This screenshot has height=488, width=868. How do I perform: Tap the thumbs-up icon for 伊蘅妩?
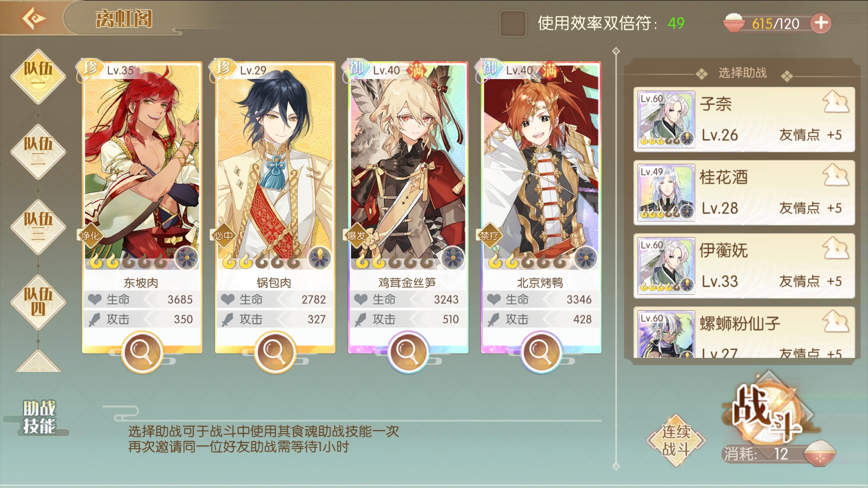(835, 248)
